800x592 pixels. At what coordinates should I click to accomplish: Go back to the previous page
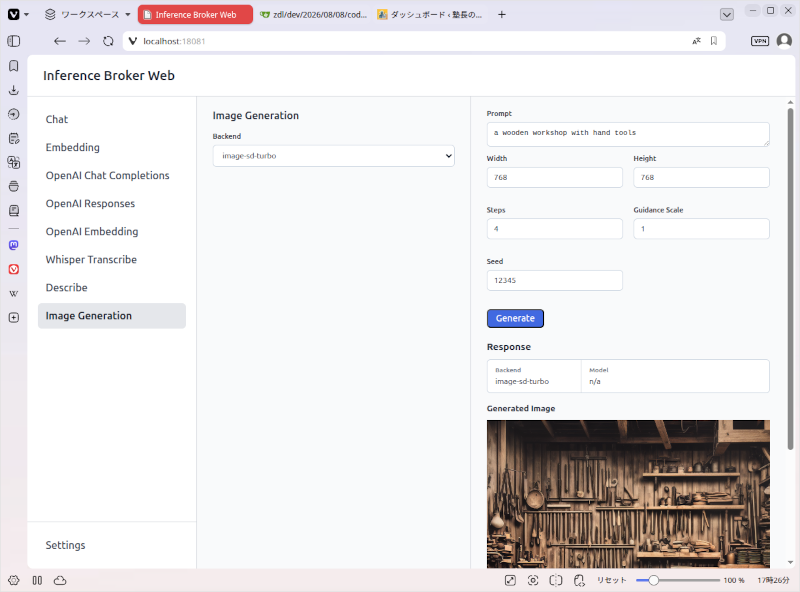pos(60,41)
